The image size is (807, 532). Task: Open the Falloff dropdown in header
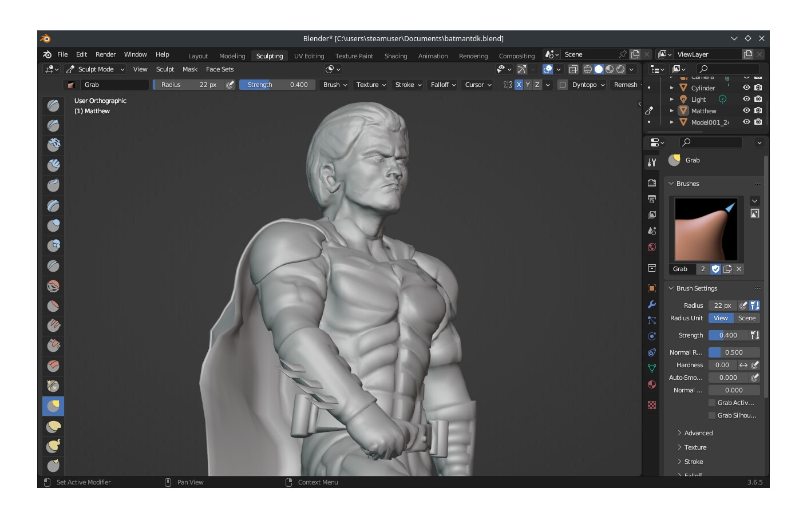pos(444,85)
